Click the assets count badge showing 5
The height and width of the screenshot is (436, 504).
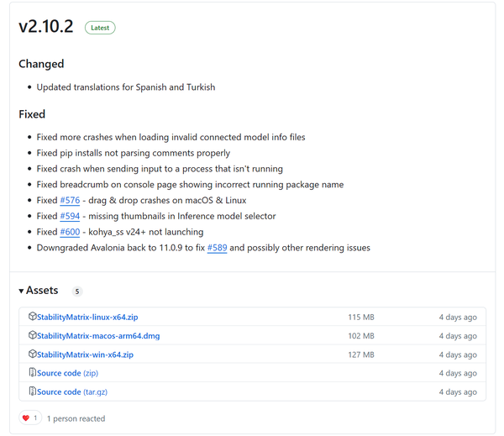click(77, 292)
